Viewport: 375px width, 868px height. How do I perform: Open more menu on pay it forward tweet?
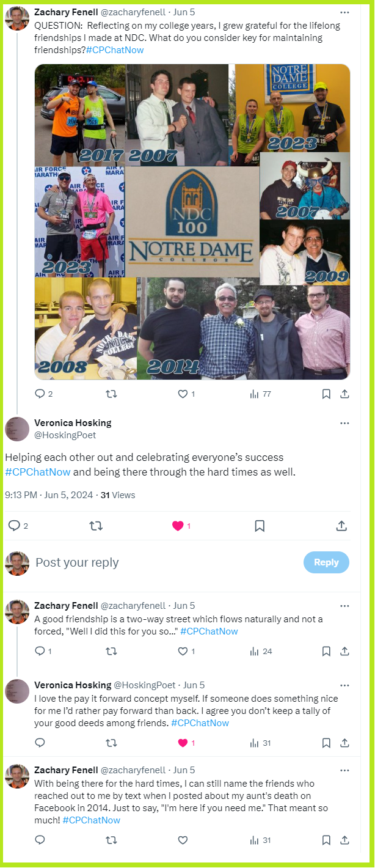pyautogui.click(x=345, y=685)
